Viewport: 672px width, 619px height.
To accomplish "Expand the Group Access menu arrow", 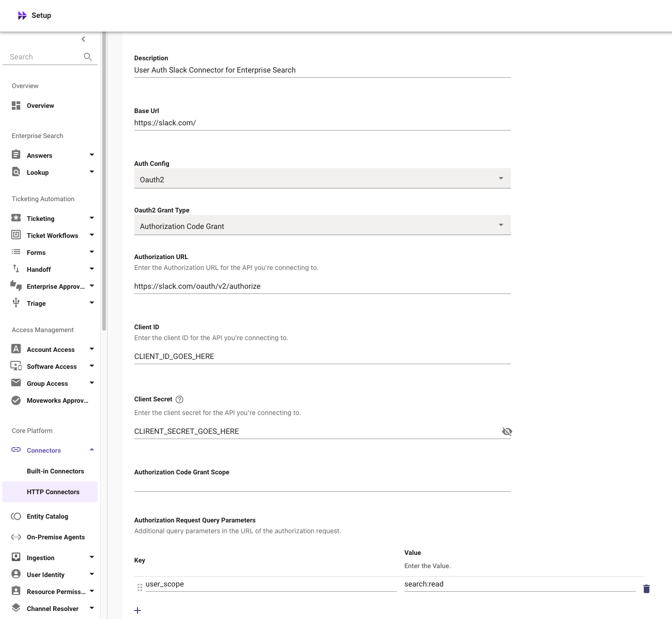I will (x=92, y=383).
